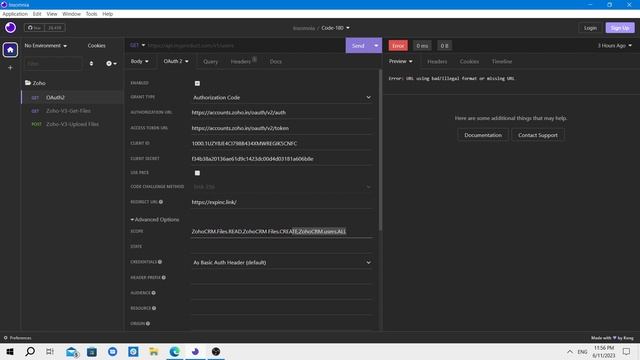
Task: Open the create request plus dropdown
Action: click(x=111, y=64)
